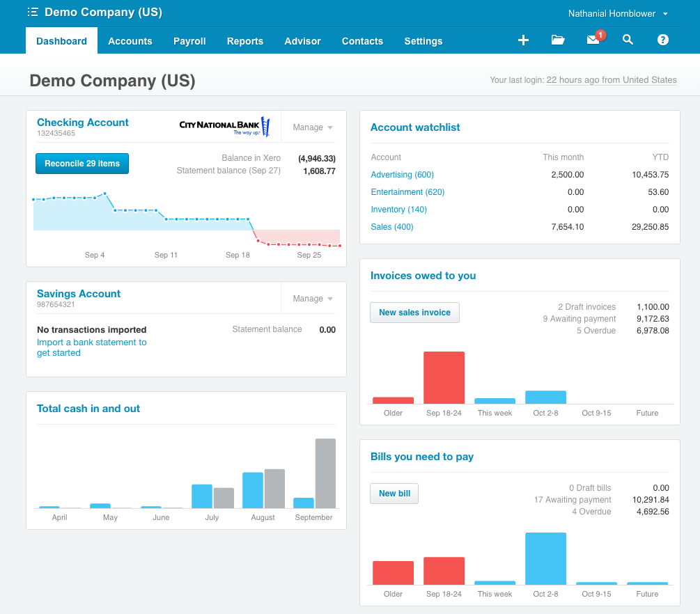Click the New sales invoice button
This screenshot has width=700, height=614.
pyautogui.click(x=414, y=313)
